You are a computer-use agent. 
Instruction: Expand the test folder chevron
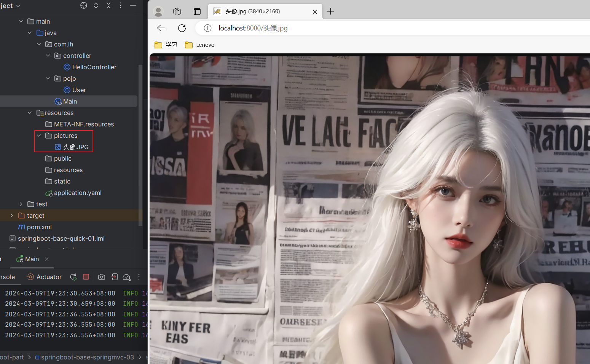tap(21, 204)
